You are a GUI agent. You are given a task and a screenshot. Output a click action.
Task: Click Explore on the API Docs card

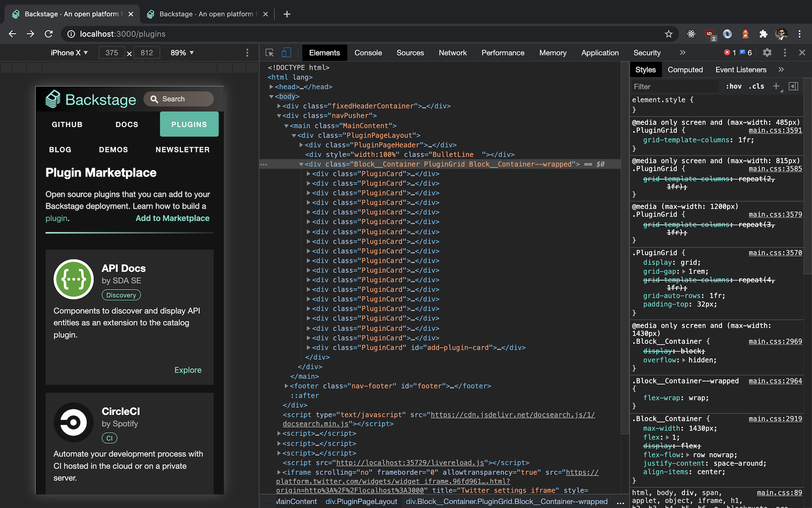click(188, 370)
